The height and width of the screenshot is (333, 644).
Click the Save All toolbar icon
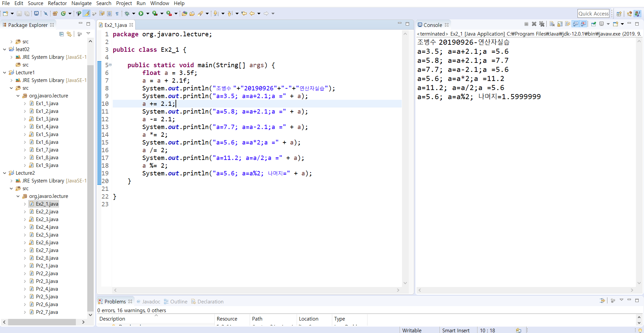coord(27,13)
